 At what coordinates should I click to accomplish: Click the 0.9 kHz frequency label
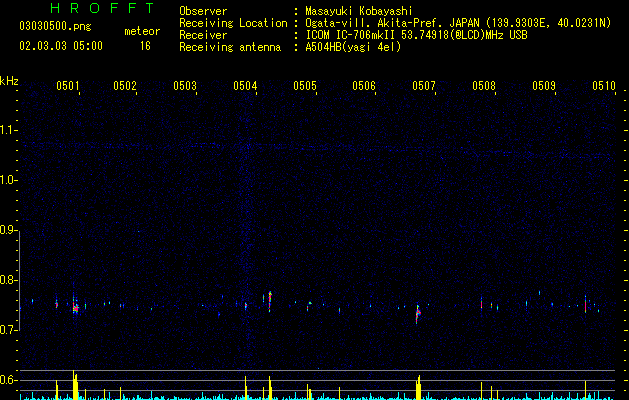(8, 230)
